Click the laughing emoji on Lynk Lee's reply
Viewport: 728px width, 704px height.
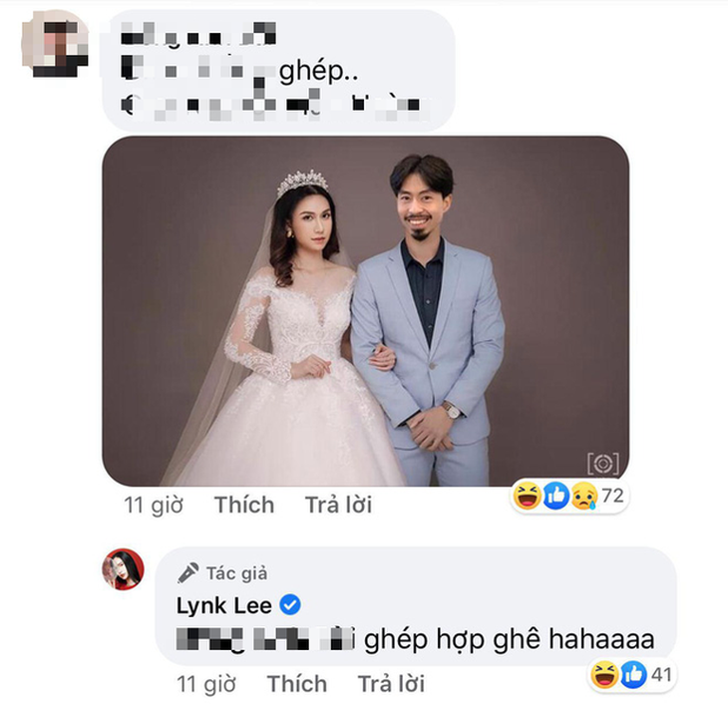604,674
